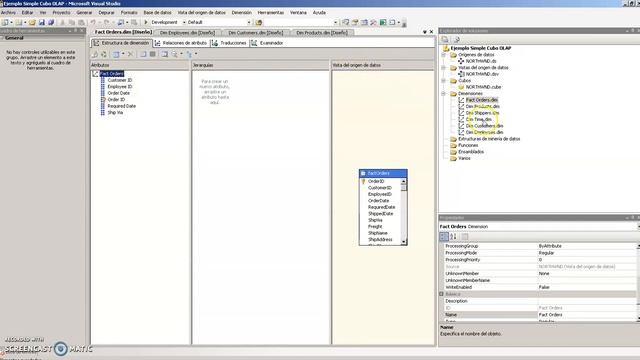Collapse the Dimensiones folder
The width and height of the screenshot is (640, 360).
click(444, 94)
